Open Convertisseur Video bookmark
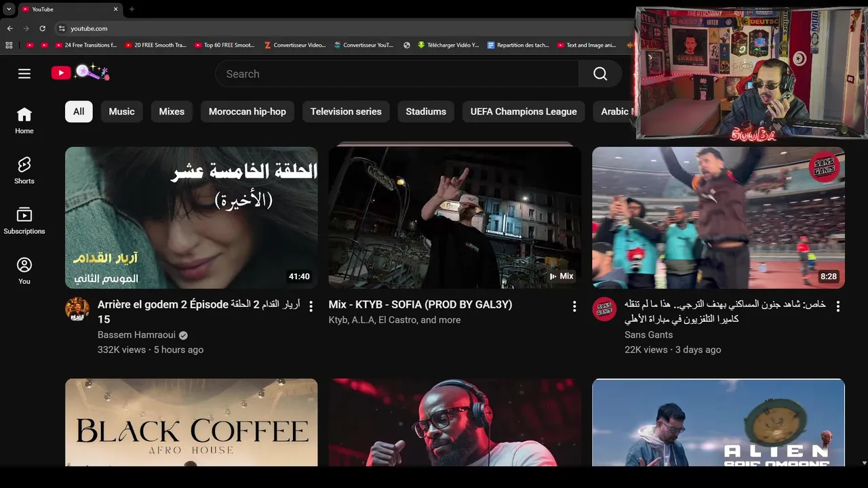This screenshot has width=868, height=488. coord(295,45)
